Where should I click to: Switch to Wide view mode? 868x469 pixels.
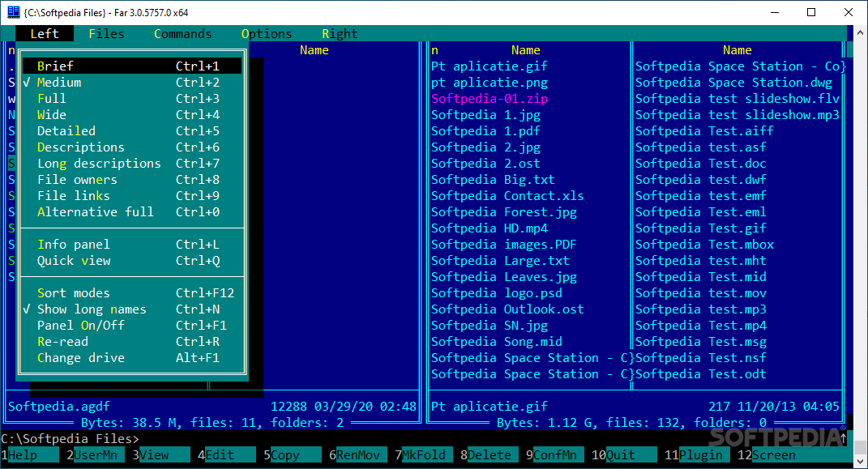[132, 114]
